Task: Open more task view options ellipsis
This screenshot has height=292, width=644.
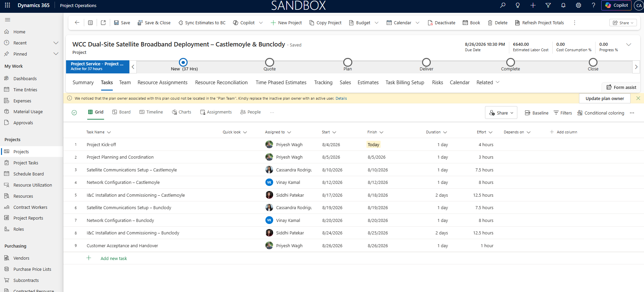Action: [x=272, y=112]
